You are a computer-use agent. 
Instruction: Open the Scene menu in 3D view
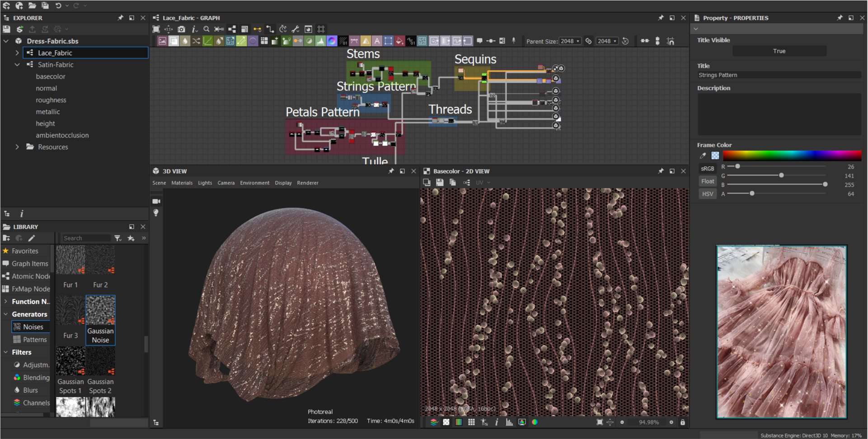tap(159, 183)
